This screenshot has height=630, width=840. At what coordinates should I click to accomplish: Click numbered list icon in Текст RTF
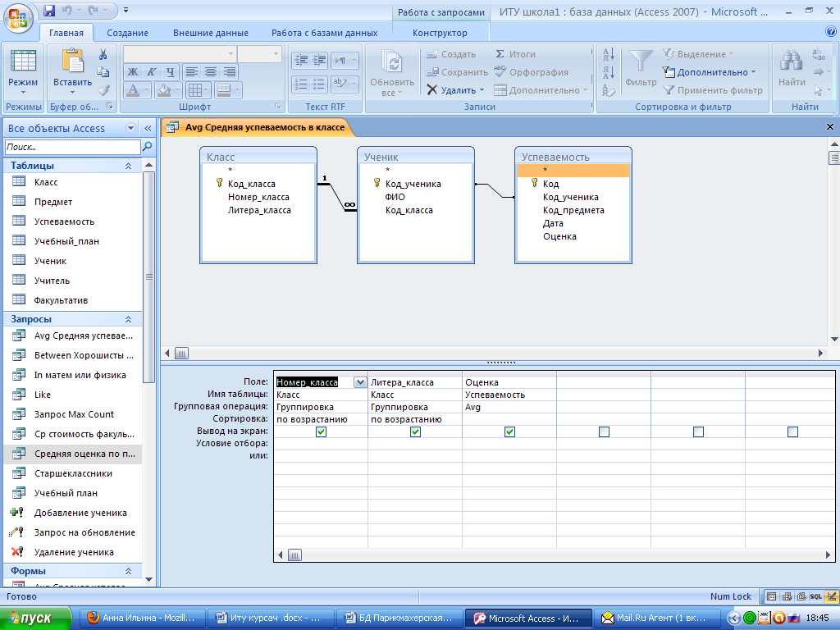click(301, 84)
